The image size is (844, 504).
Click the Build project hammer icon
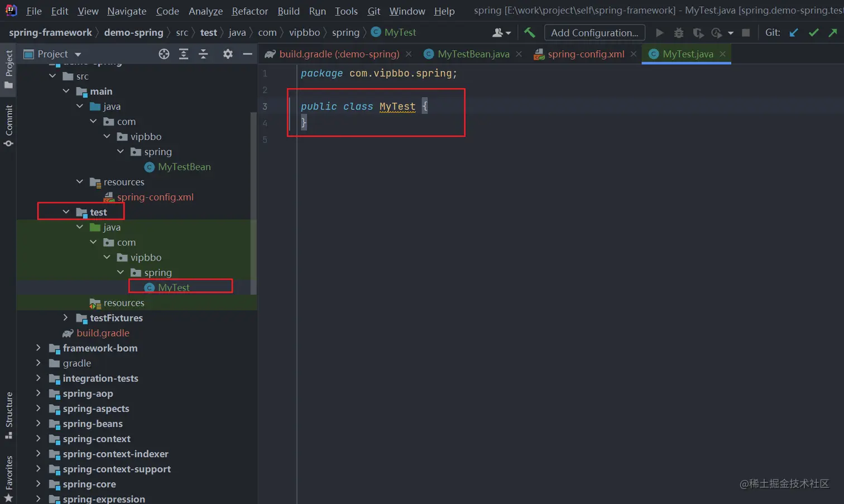click(x=529, y=32)
